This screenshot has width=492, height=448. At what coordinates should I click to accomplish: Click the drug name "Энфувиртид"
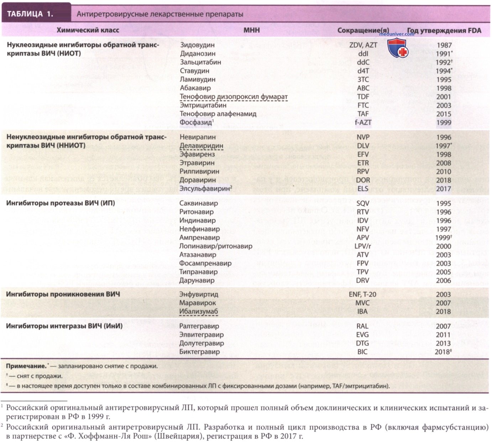point(199,295)
